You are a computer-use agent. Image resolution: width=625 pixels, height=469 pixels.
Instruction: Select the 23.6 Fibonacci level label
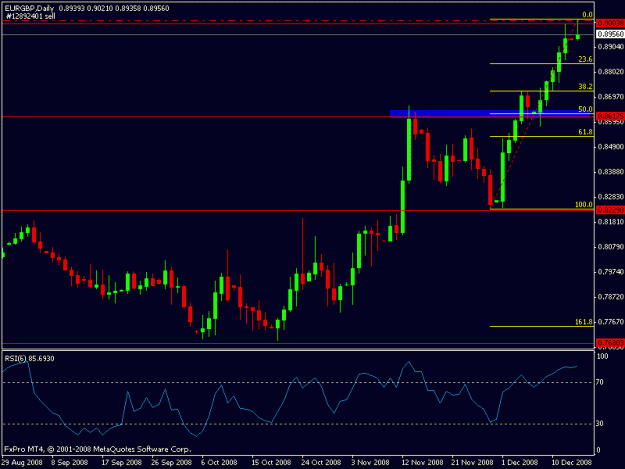(x=585, y=59)
